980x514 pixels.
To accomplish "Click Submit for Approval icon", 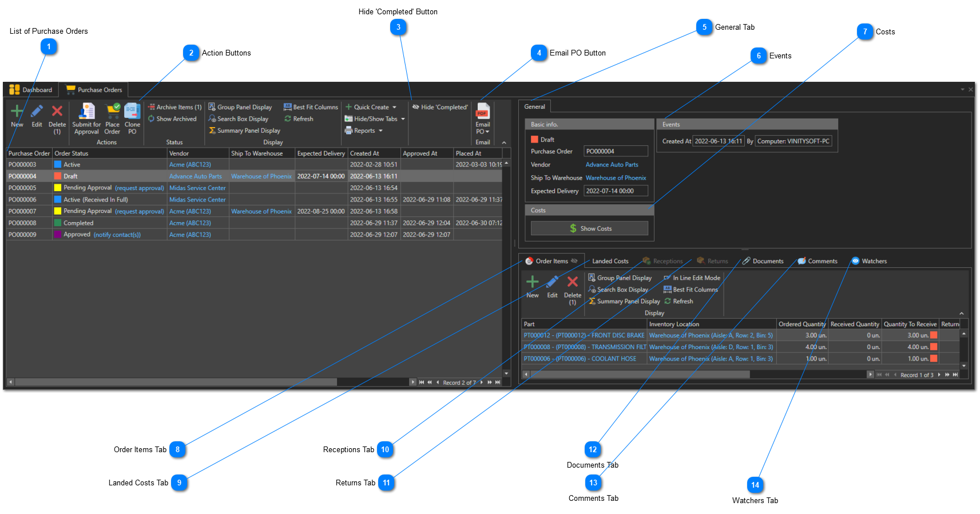I will (86, 111).
